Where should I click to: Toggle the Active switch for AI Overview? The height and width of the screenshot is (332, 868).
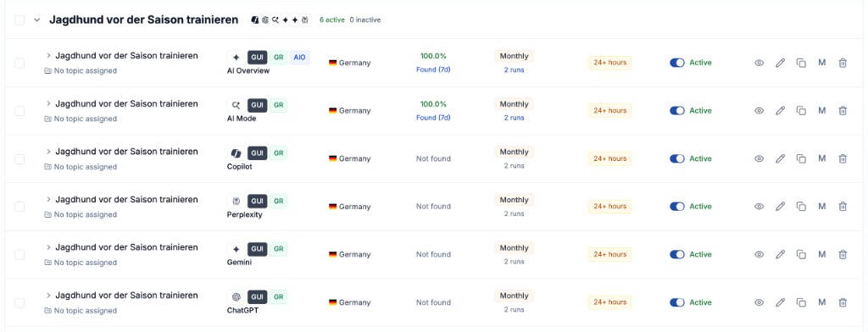677,63
